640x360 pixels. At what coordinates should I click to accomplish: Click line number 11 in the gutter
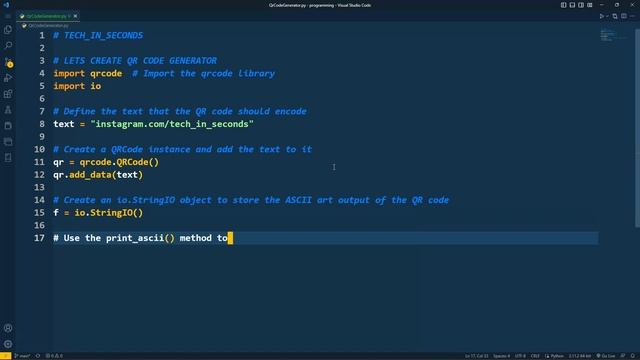39,162
